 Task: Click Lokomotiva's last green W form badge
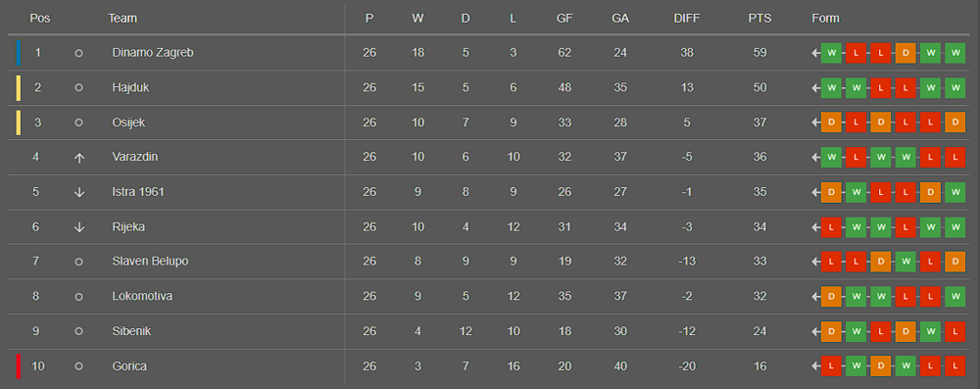pos(955,297)
